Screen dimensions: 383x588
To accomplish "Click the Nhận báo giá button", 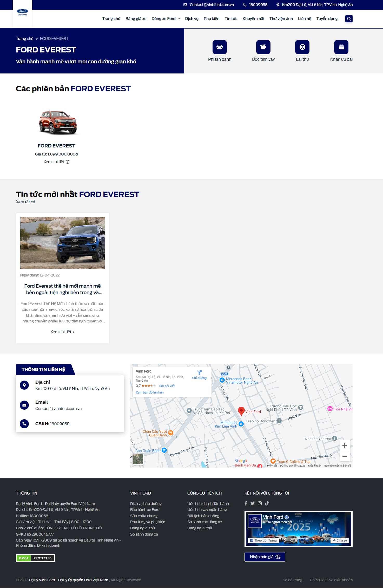I will pos(265,557).
